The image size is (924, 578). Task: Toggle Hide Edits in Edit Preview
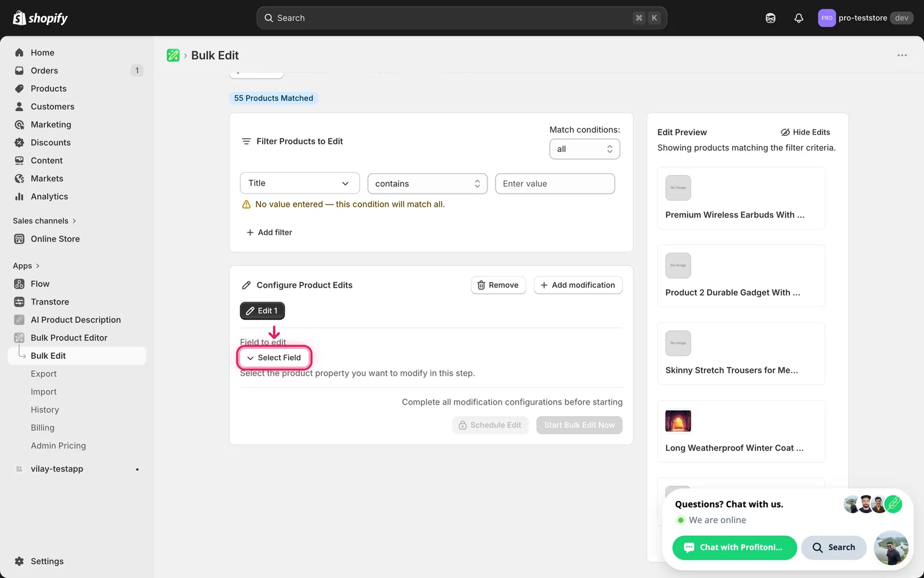click(806, 132)
